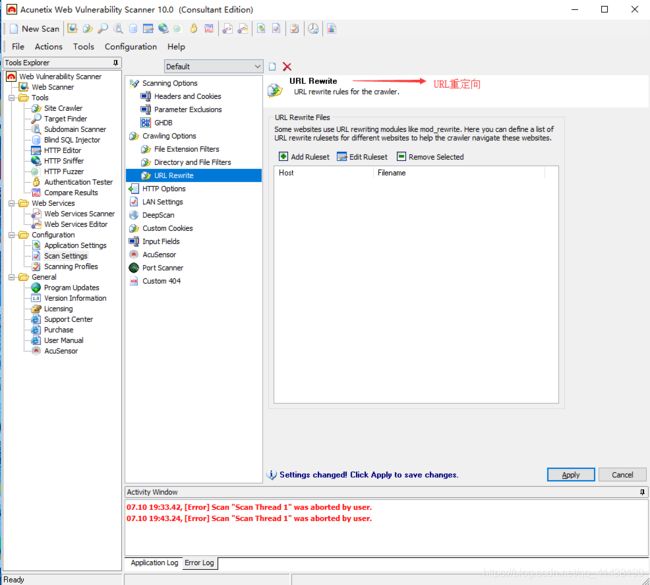Open Compare Results toolbar icon

click(209, 29)
